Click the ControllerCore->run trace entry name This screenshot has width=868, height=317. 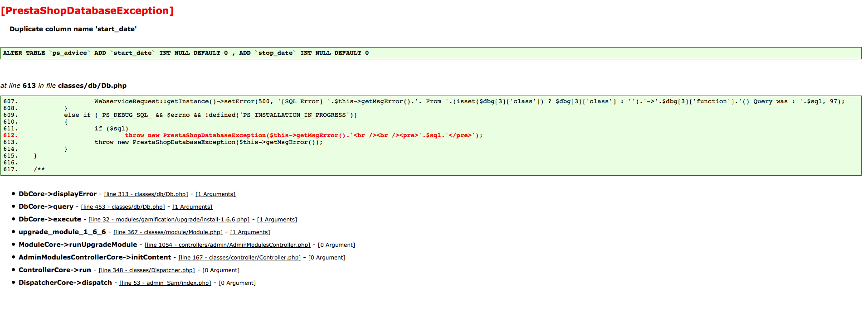[55, 270]
